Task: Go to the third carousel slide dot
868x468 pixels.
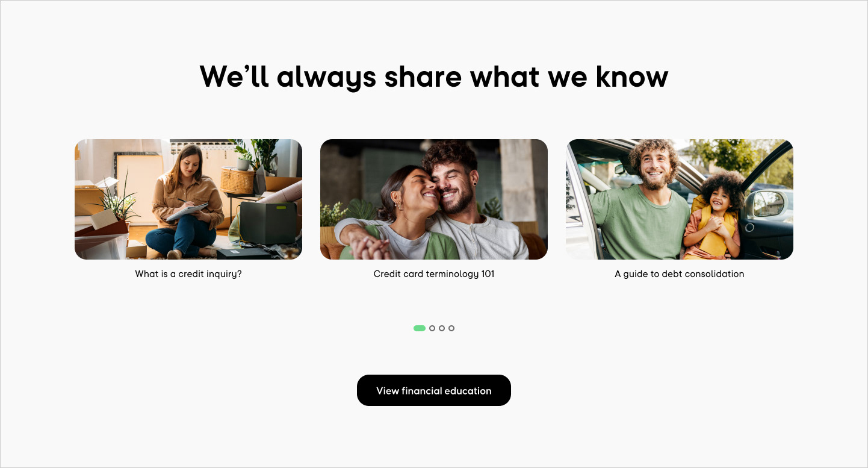Action: pos(442,328)
